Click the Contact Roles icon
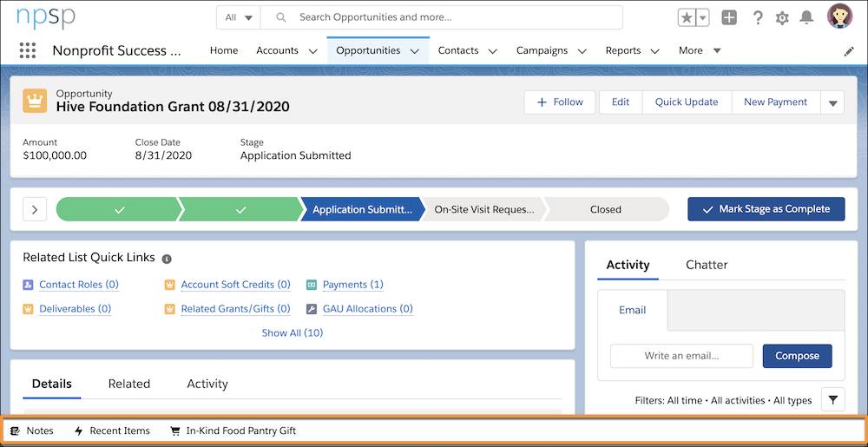The width and height of the screenshot is (868, 447). [29, 285]
